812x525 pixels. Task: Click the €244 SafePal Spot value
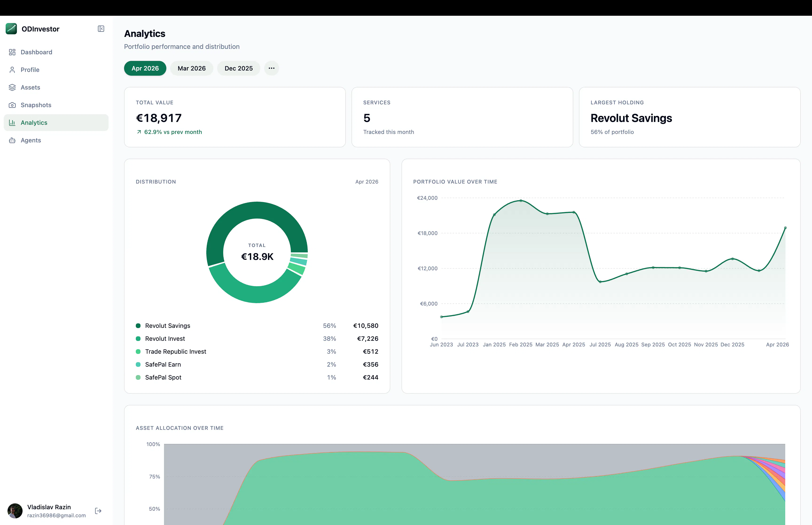pyautogui.click(x=370, y=377)
